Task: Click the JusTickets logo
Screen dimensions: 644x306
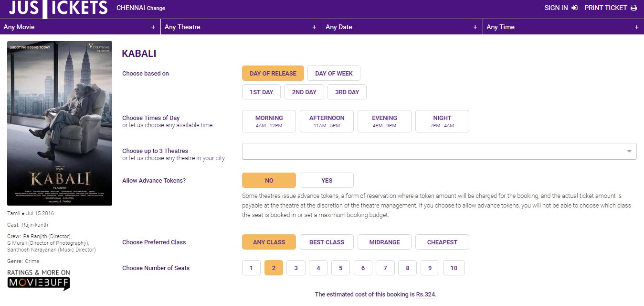Action: click(59, 8)
